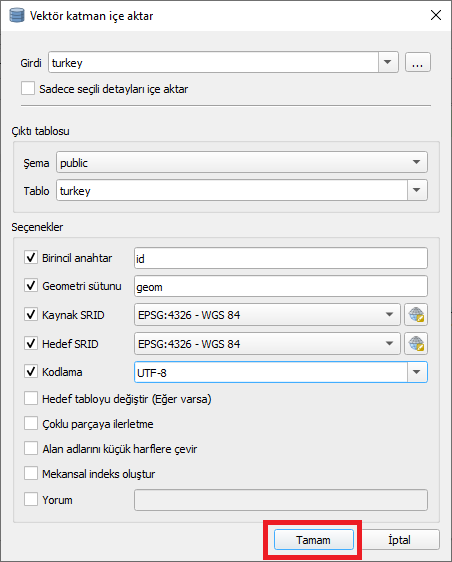Click the database icon in title bar
Viewport: 452px width, 562px height.
pos(16,15)
